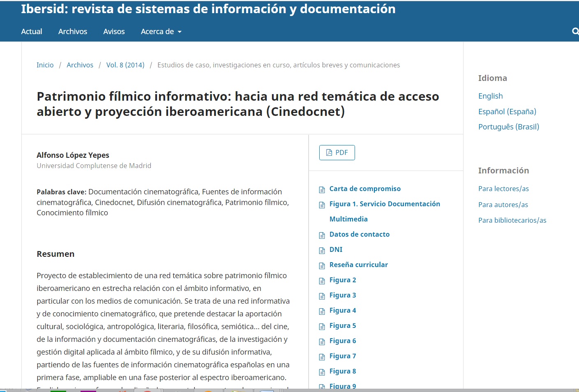
Task: Click the article title Patrimonio fílmico informativo
Action: point(238,104)
